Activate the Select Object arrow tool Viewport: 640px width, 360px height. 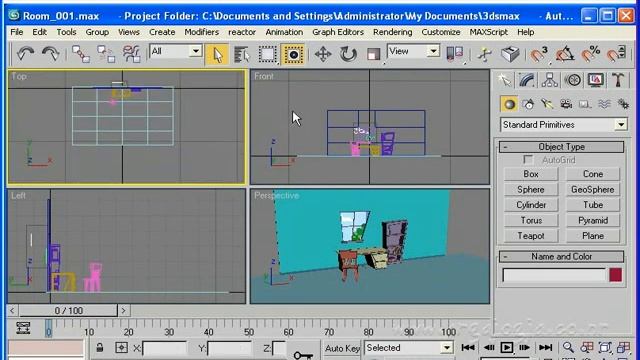[x=217, y=54]
